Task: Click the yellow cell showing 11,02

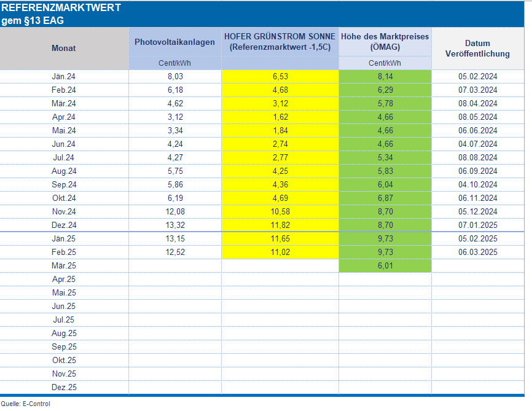Action: coord(280,252)
